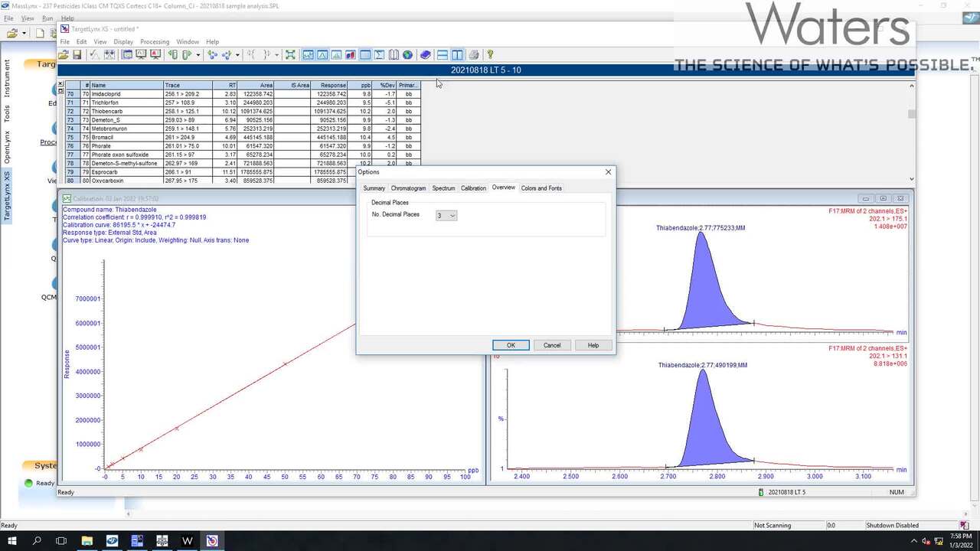The image size is (980, 551).
Task: Expand the next-compound arrow dropdown in toolbar
Action: [198, 55]
